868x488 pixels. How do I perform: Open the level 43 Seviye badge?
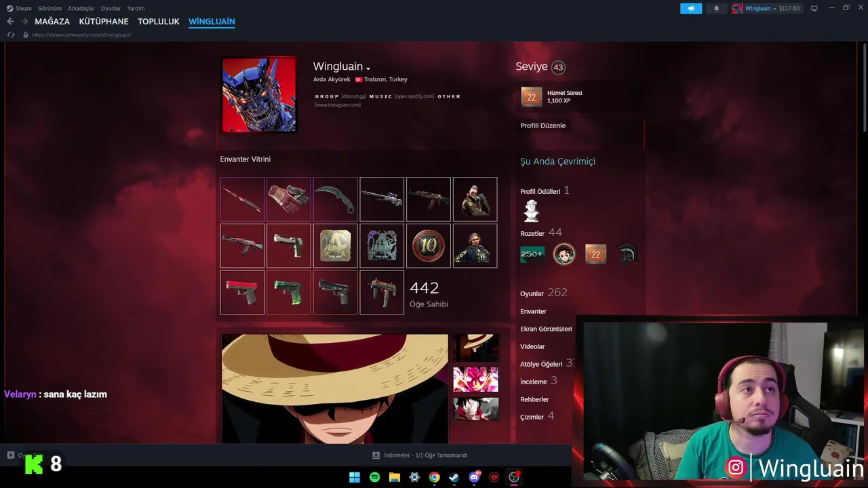point(558,67)
